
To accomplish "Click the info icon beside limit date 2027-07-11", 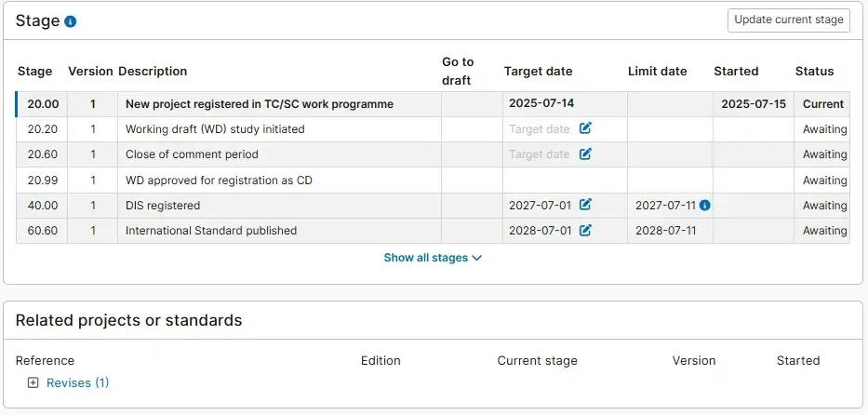I will click(x=704, y=206).
